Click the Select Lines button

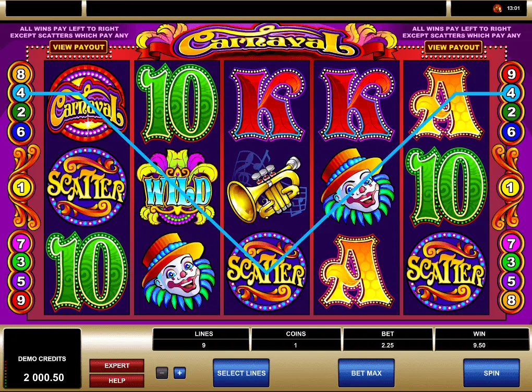tap(241, 373)
